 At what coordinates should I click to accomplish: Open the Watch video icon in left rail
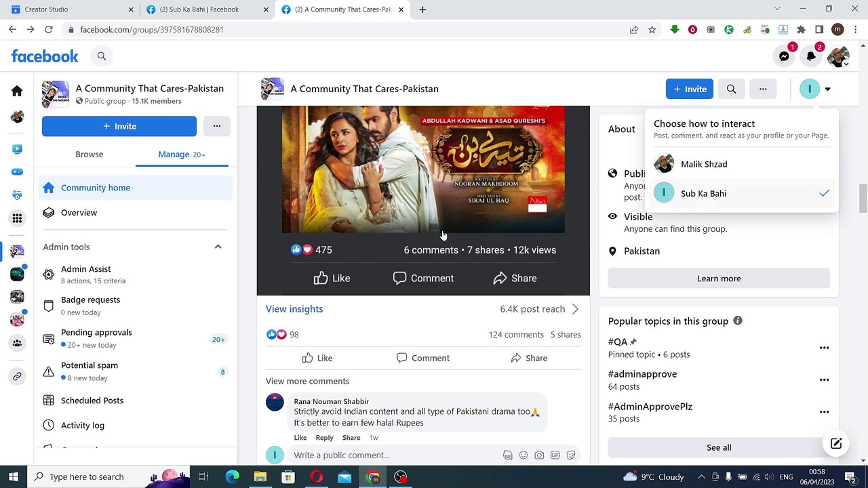17,149
